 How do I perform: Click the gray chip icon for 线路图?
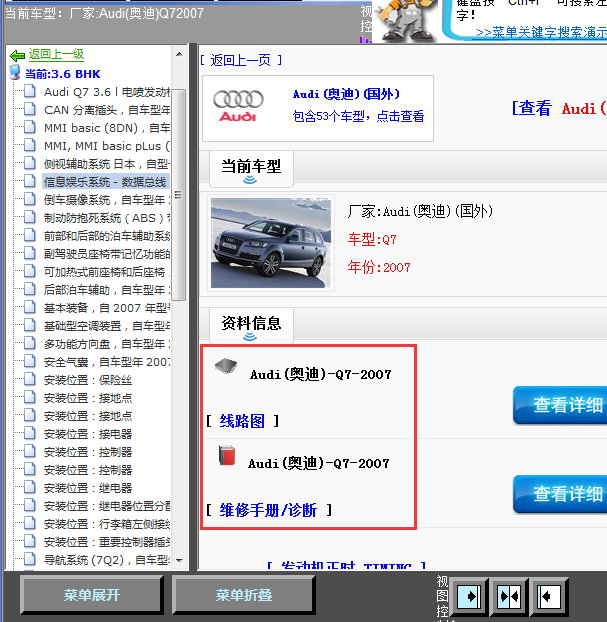pyautogui.click(x=226, y=366)
